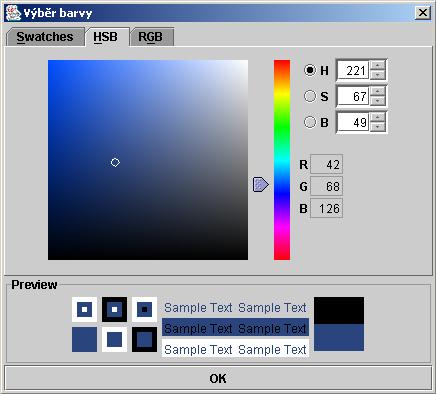
Task: Increase the S value with up arrow
Action: pos(378,92)
